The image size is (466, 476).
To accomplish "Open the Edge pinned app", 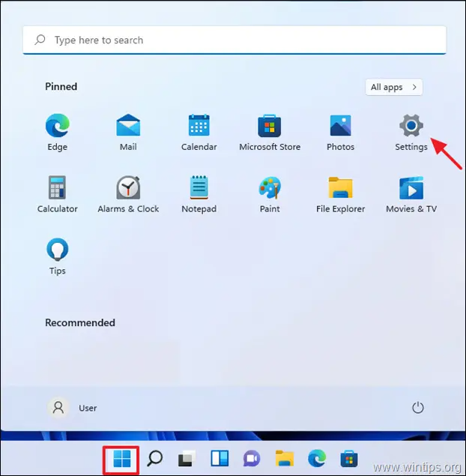I will (58, 132).
